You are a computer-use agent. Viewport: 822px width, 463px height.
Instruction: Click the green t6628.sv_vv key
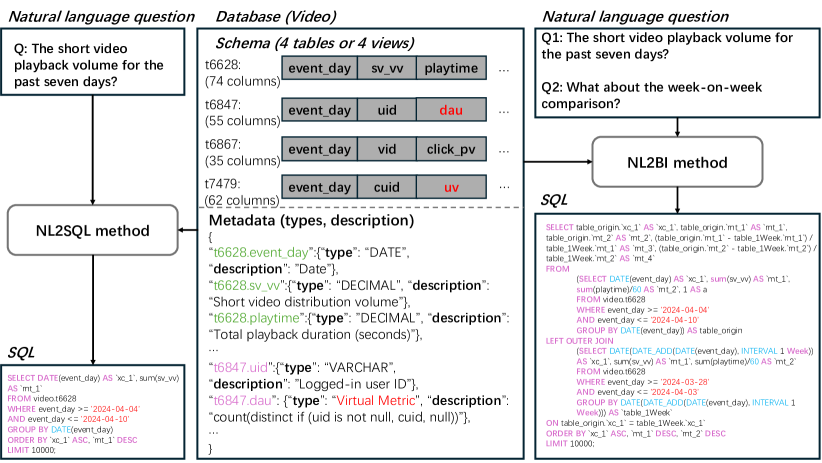coord(247,285)
